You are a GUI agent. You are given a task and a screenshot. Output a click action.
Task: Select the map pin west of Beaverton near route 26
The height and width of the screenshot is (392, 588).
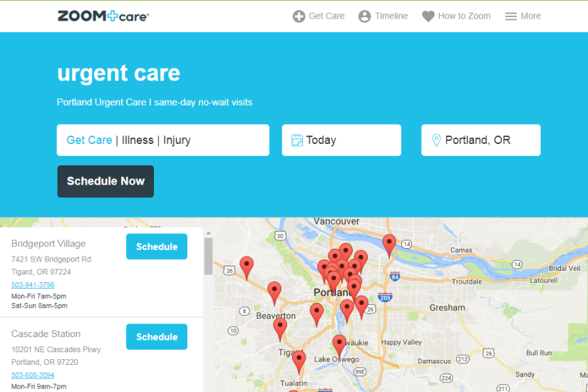click(x=247, y=268)
